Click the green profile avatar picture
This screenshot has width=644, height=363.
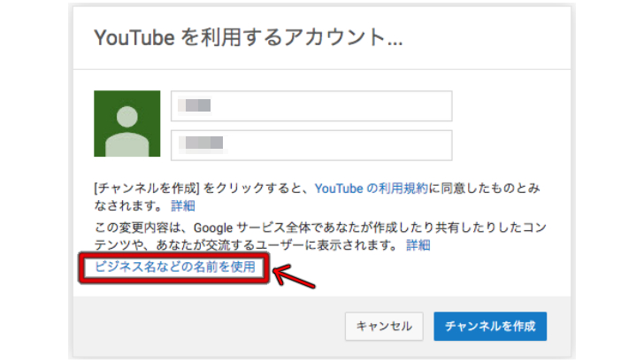pyautogui.click(x=126, y=123)
